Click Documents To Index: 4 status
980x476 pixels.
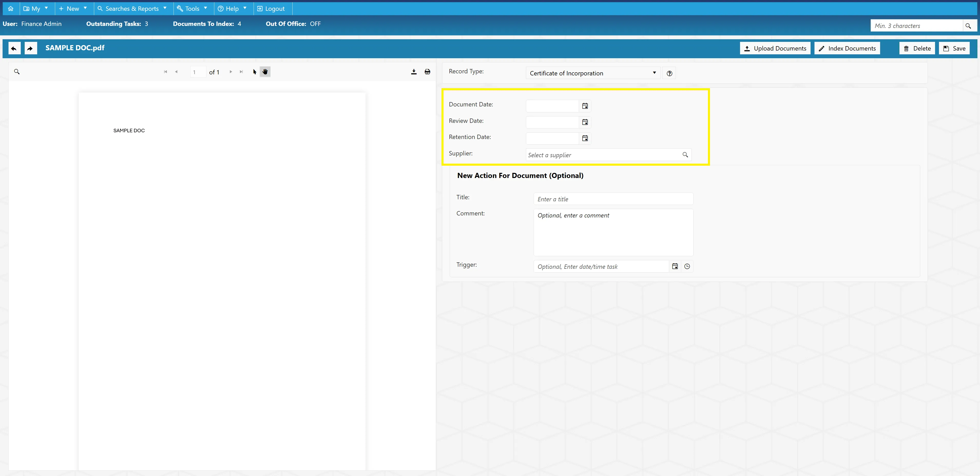tap(207, 24)
